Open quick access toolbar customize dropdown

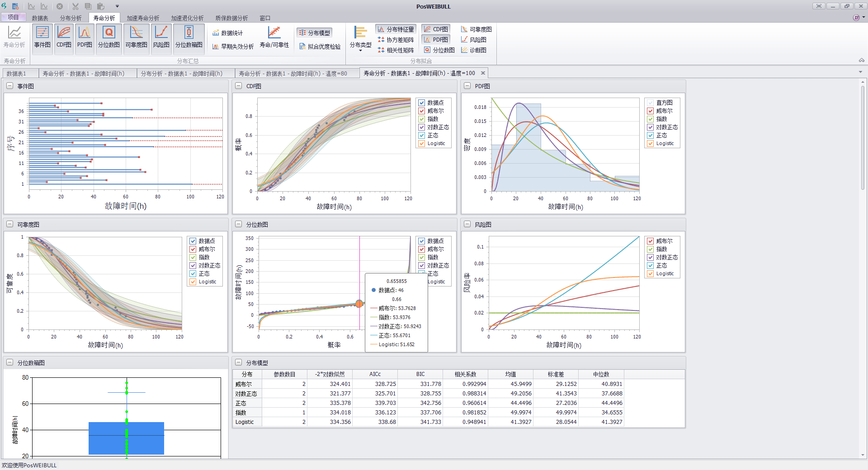tap(117, 6)
